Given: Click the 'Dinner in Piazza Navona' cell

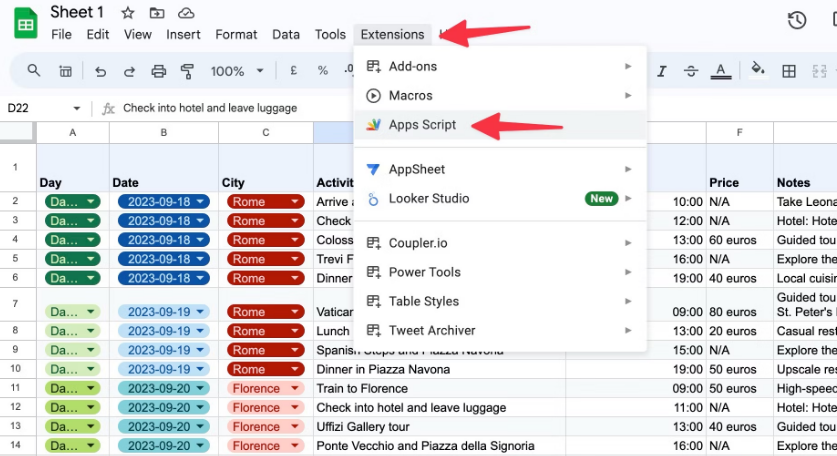Looking at the screenshot, I should click(439, 369).
